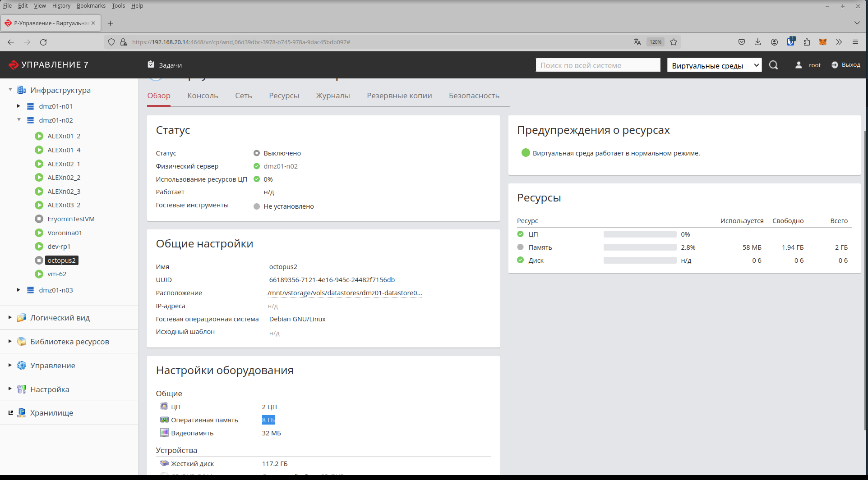Switch to the Журналы tab
Screen dimensions: 868x480
333,96
